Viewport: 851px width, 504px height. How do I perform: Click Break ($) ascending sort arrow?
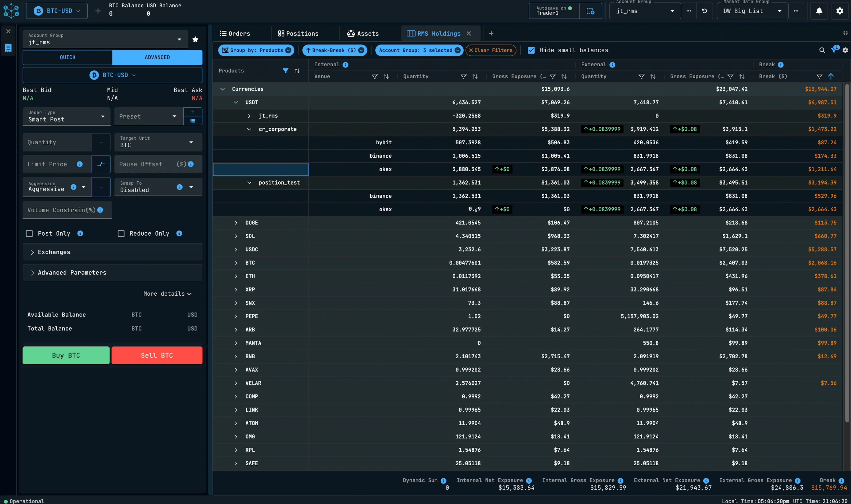coord(831,76)
